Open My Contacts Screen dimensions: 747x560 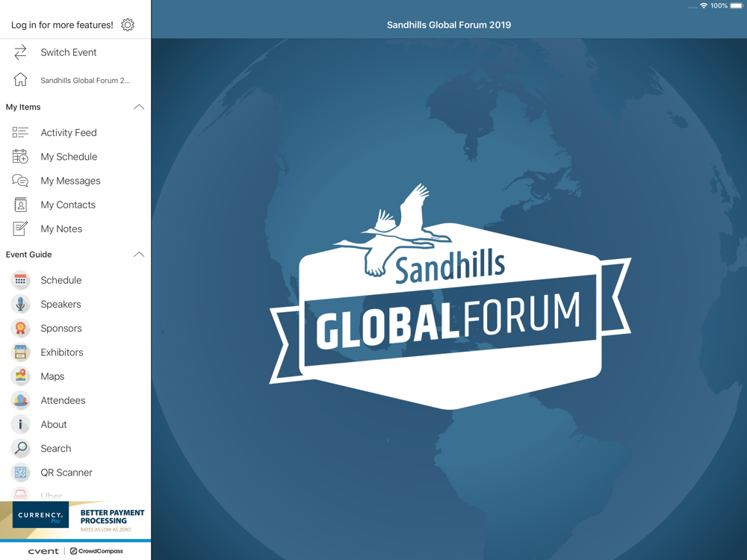pyautogui.click(x=75, y=205)
